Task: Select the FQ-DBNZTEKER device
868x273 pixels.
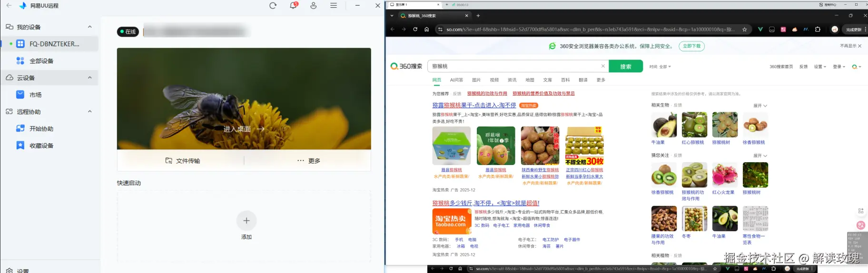Action: point(50,44)
